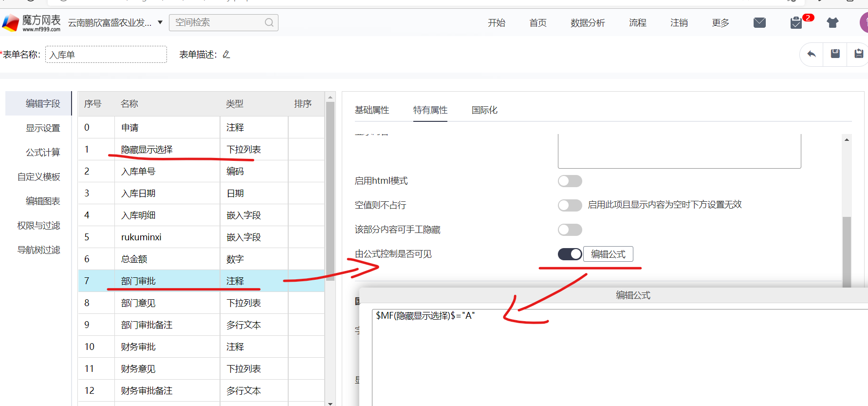Switch to 基础属性 tab

point(372,110)
